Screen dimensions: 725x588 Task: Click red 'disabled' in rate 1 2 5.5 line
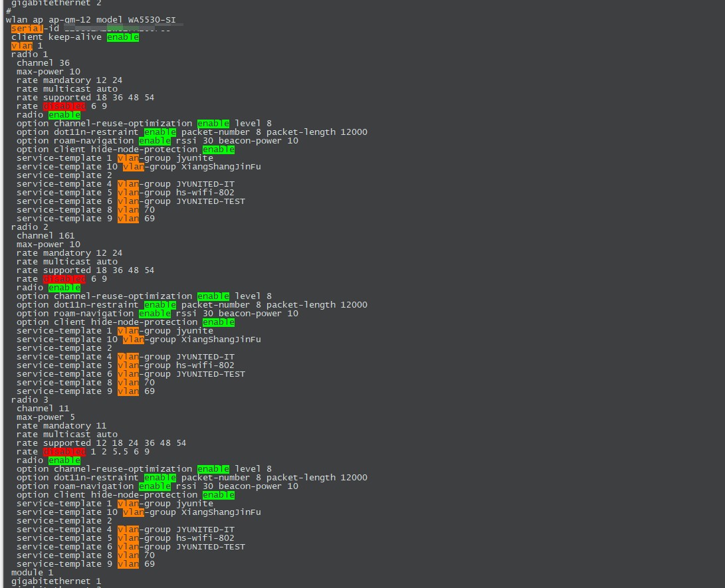(x=64, y=452)
